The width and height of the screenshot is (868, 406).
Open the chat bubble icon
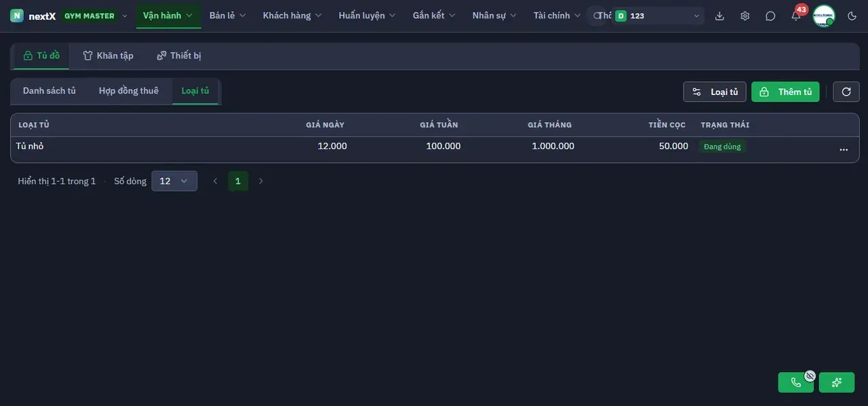(770, 16)
